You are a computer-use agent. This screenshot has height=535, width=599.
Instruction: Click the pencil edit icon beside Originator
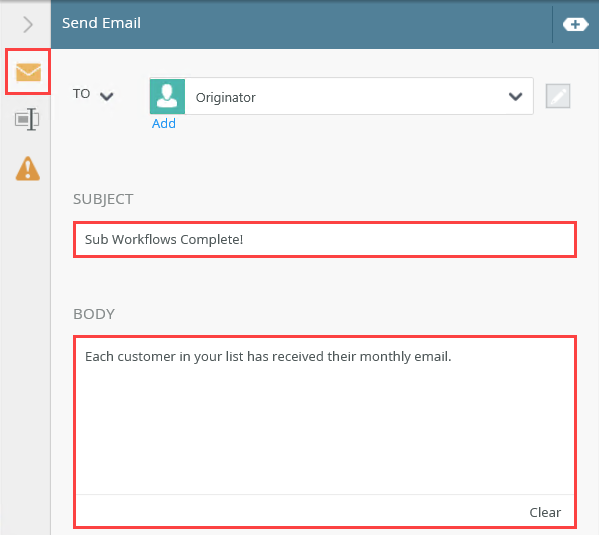(558, 96)
